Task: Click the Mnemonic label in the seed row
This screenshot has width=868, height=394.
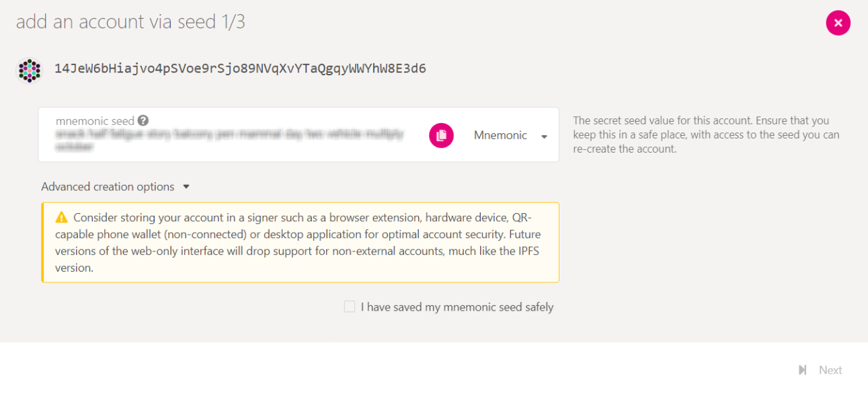Action: (x=500, y=135)
